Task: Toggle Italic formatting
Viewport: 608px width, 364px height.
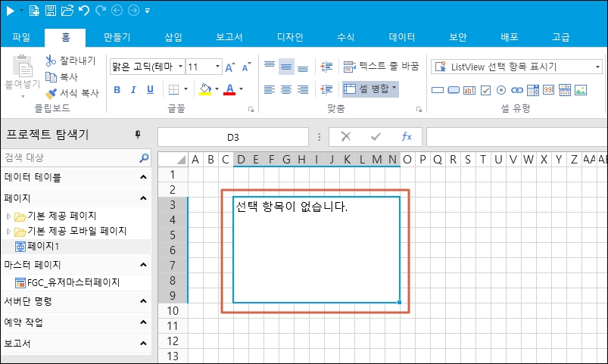Action: click(134, 90)
